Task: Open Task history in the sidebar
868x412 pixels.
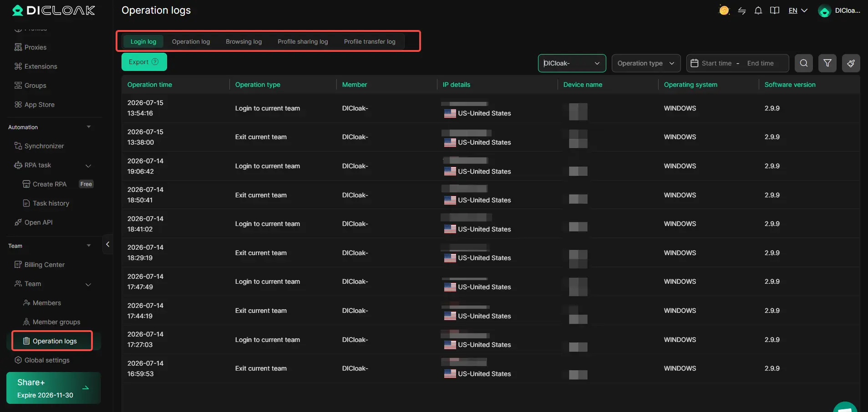Action: pos(51,203)
